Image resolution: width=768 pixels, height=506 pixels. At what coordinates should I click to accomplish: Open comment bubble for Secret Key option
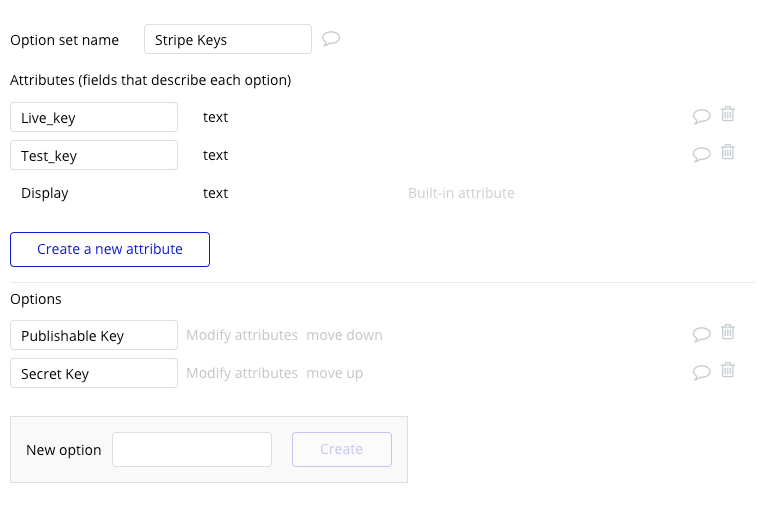(701, 372)
